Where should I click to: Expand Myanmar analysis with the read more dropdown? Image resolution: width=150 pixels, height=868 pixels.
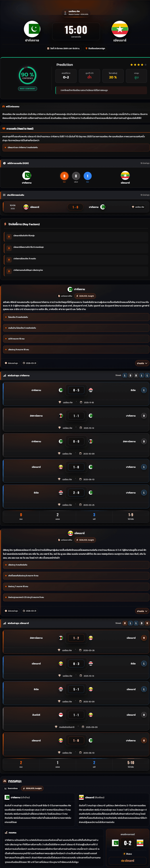(142, 611)
